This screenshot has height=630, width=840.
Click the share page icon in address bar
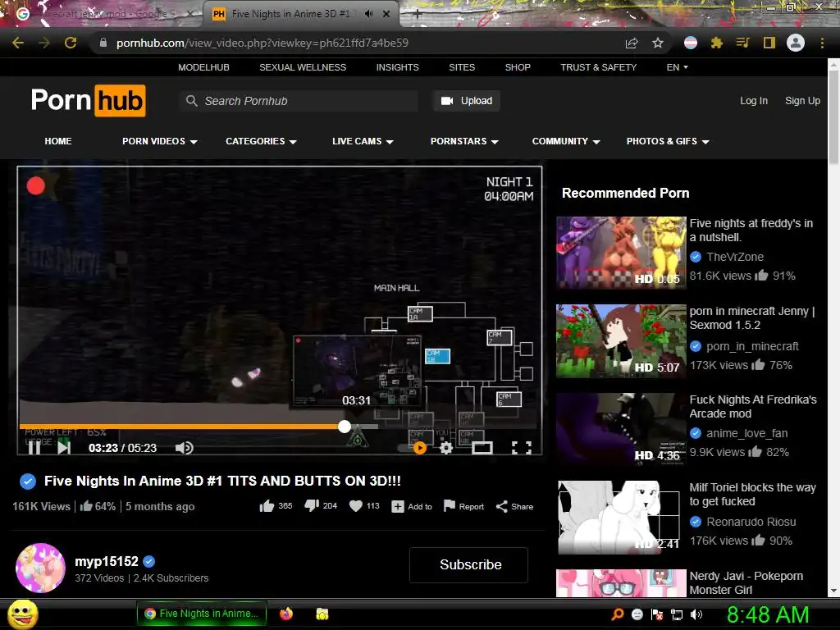click(x=632, y=43)
